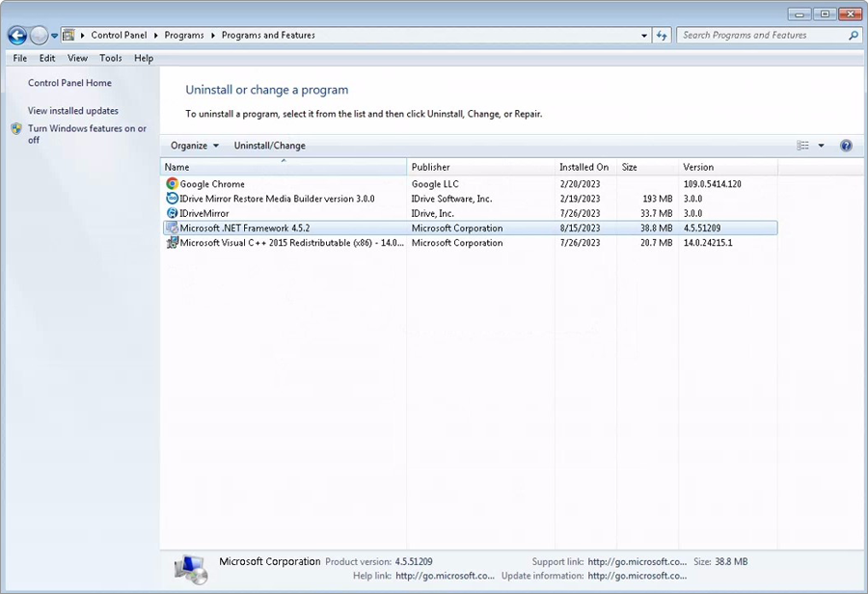
Task: Focus the Search Programs and Features box
Action: point(762,35)
